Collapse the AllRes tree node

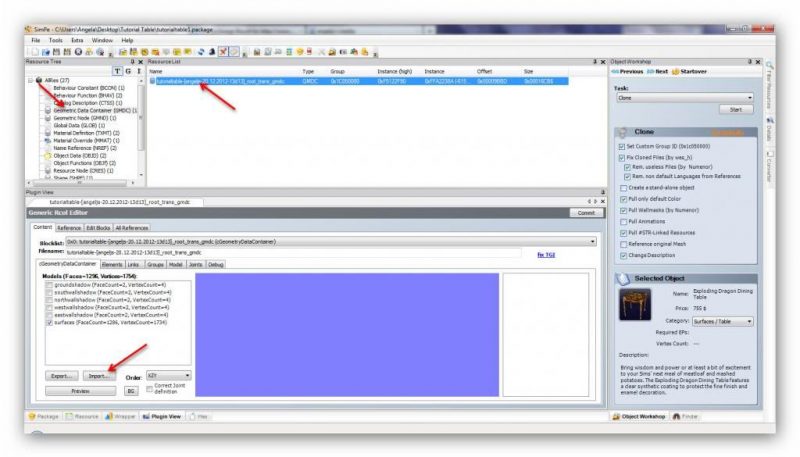(x=32, y=80)
